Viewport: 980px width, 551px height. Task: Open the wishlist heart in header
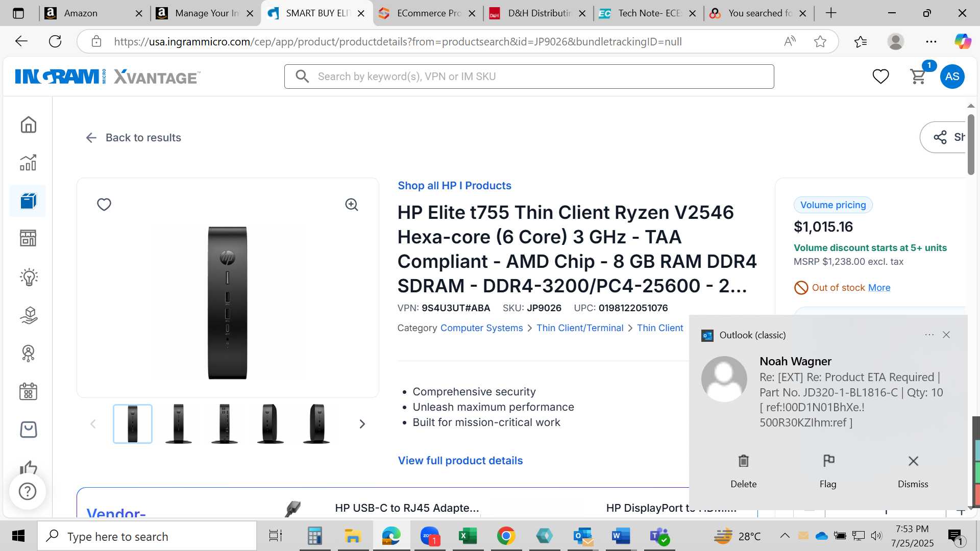point(880,77)
